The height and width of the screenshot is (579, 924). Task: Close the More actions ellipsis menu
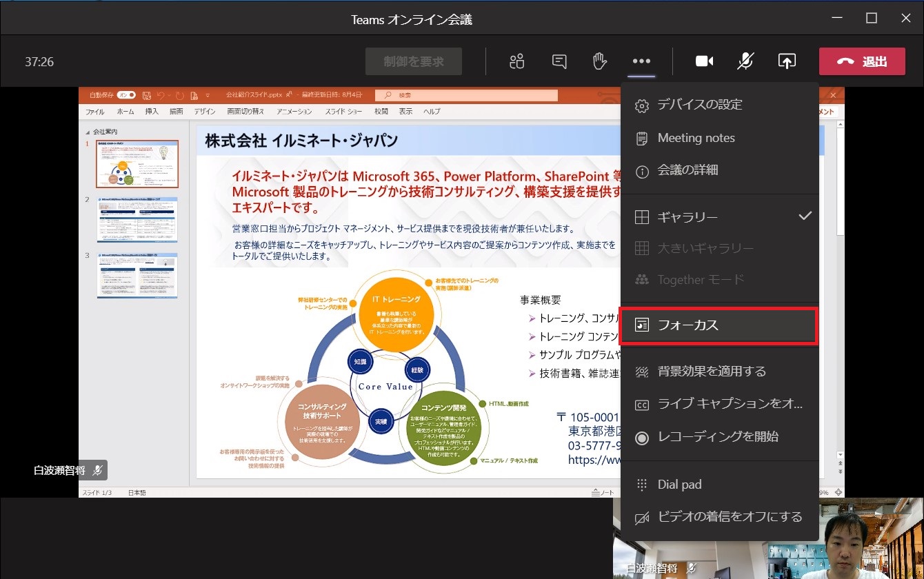[x=641, y=61]
